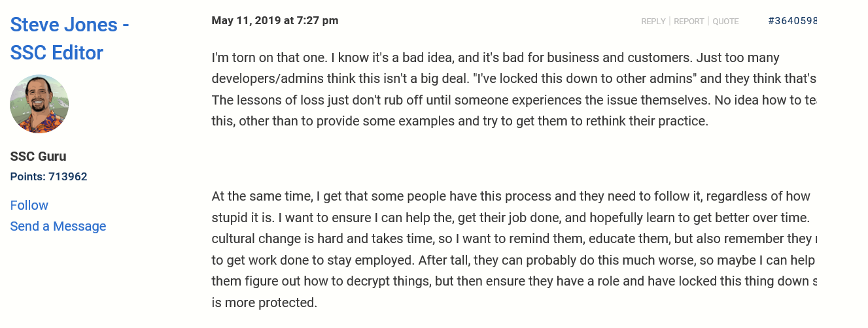Click the line starting "I'm torn on that one"
This screenshot has width=868, height=328.
(x=495, y=57)
